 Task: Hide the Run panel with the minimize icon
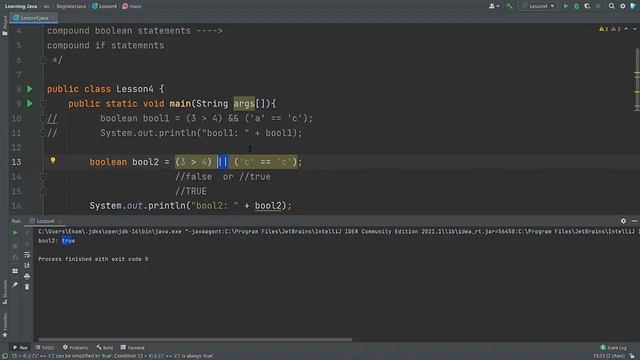tap(634, 221)
